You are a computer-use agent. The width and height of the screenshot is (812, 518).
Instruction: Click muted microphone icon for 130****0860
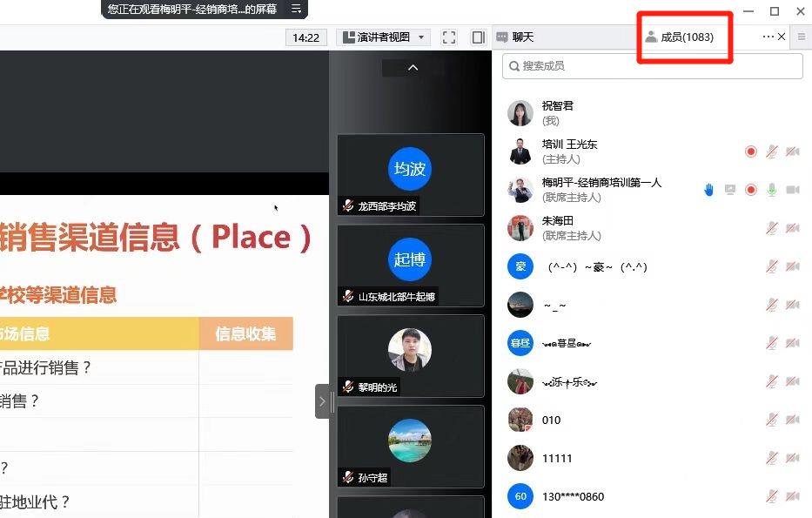(x=772, y=496)
